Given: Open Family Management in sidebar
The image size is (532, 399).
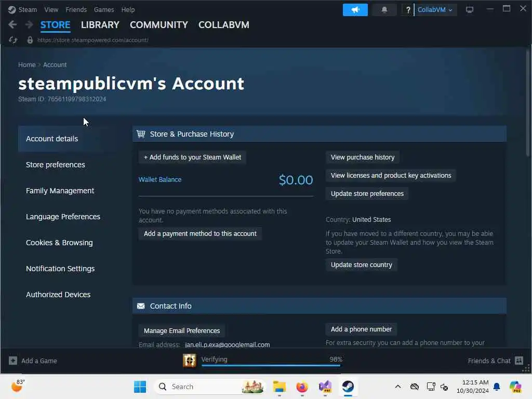Looking at the screenshot, I should pyautogui.click(x=70, y=191).
